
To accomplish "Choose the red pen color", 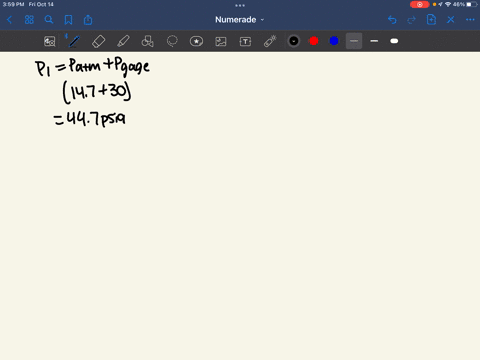I will pyautogui.click(x=314, y=41).
